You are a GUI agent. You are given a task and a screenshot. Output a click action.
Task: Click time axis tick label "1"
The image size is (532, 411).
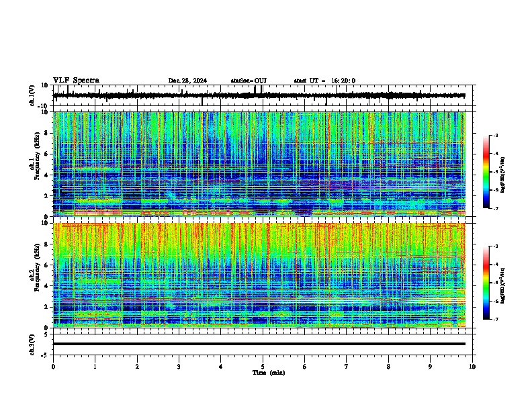(x=95, y=367)
